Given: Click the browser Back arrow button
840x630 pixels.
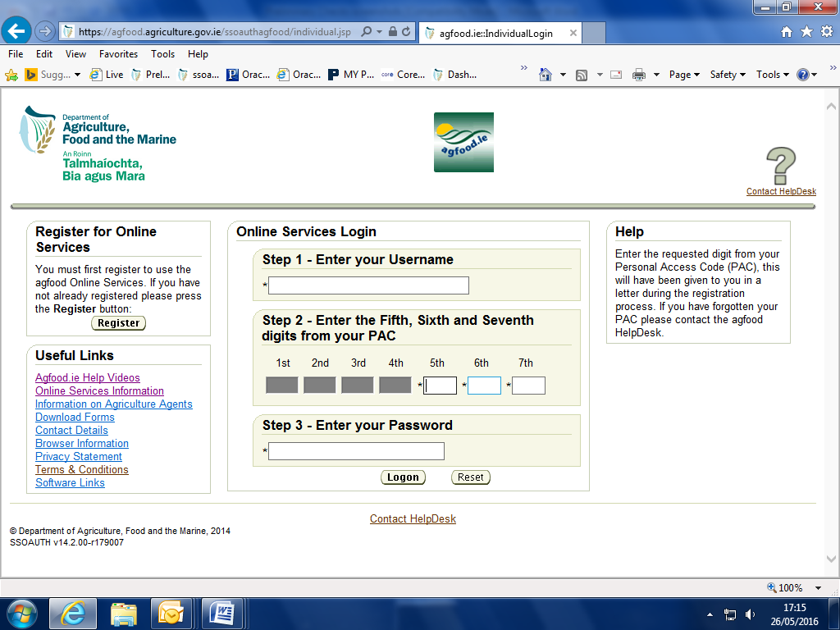Looking at the screenshot, I should (x=18, y=32).
